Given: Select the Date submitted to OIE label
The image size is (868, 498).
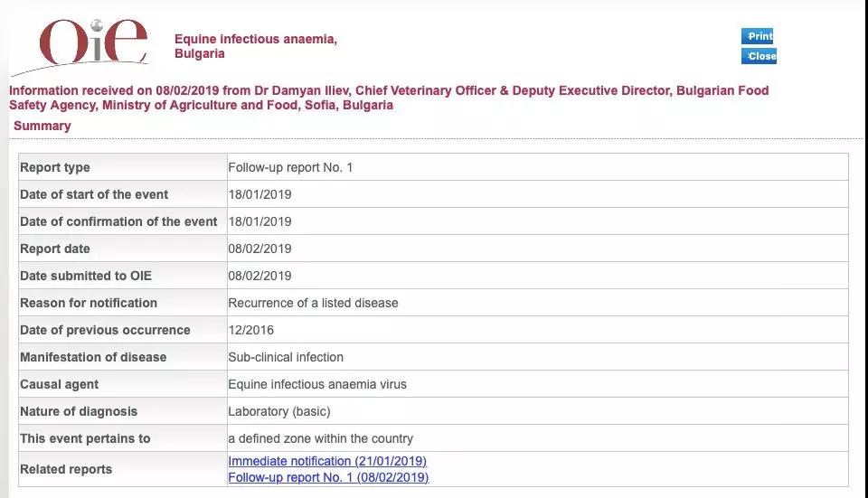Looking at the screenshot, I should (86, 276).
